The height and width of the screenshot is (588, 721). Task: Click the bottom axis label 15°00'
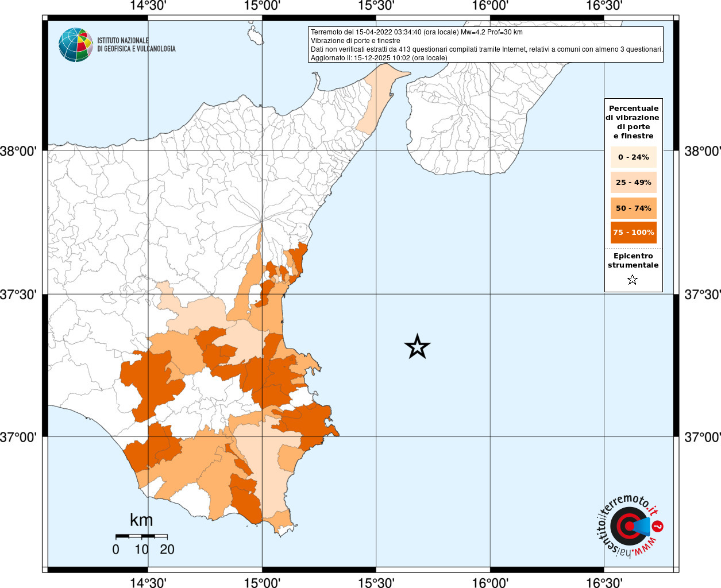[x=262, y=582]
